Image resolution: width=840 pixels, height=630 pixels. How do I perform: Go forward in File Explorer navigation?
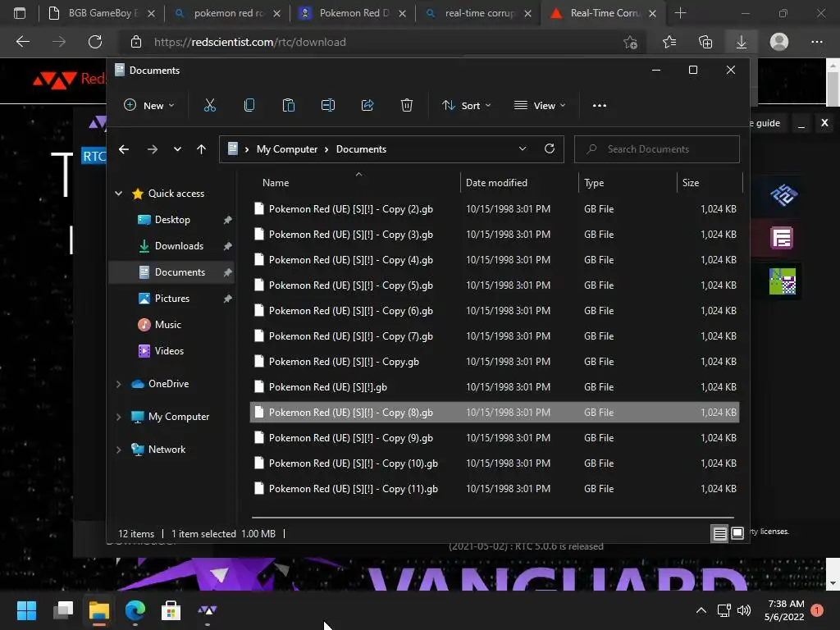tap(153, 149)
